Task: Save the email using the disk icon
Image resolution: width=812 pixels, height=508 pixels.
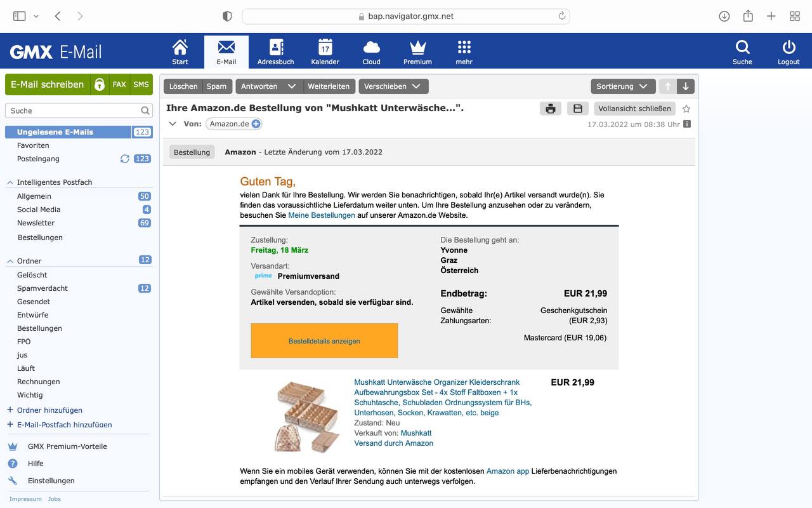Action: tap(577, 109)
